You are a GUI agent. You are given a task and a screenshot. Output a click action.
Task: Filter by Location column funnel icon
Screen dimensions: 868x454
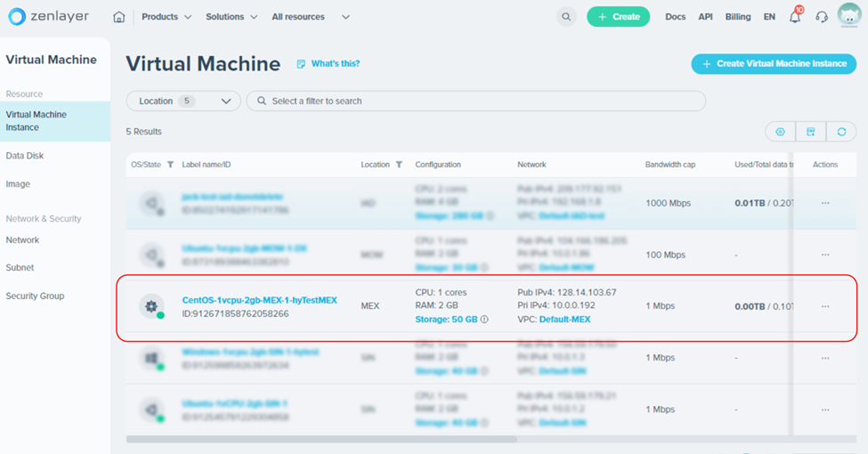point(399,165)
